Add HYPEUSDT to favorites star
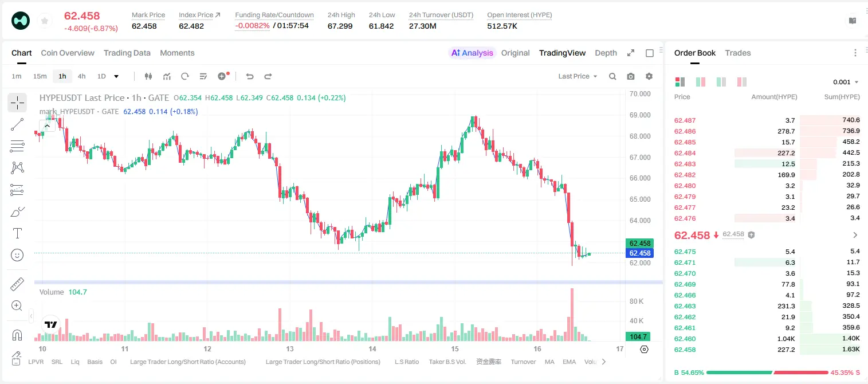The width and height of the screenshot is (868, 384). tap(44, 21)
